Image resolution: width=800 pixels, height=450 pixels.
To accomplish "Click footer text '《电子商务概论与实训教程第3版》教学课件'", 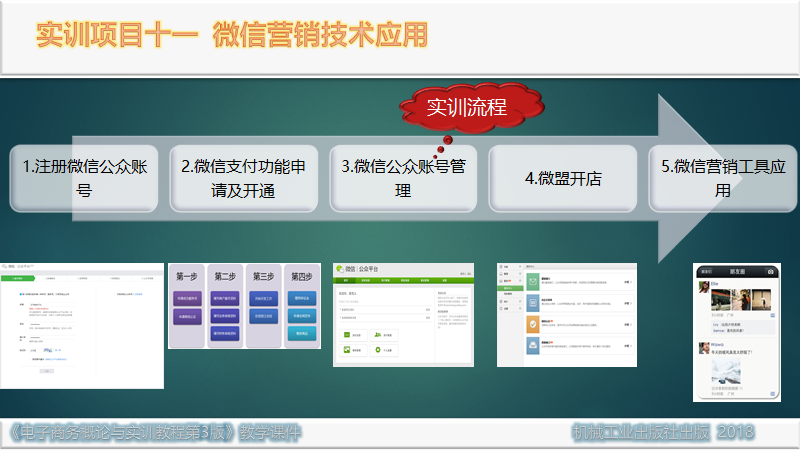I will [x=155, y=433].
